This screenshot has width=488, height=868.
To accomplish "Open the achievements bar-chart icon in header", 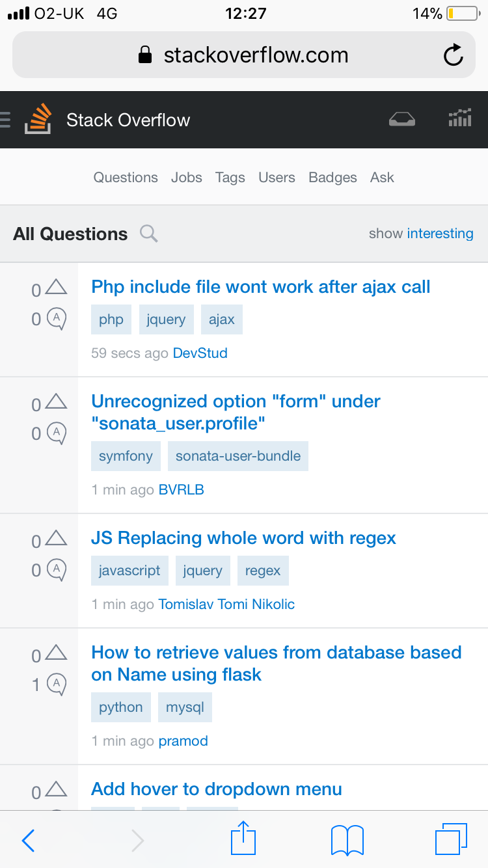I will point(460,118).
